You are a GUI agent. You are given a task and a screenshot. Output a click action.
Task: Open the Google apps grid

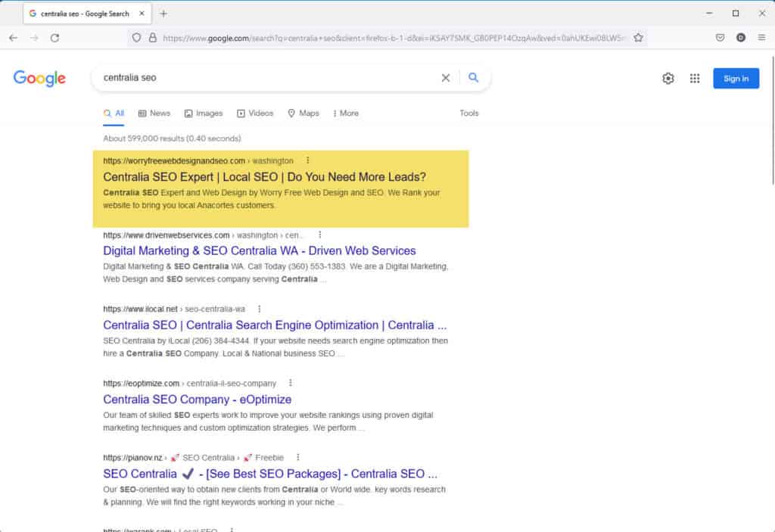click(695, 78)
